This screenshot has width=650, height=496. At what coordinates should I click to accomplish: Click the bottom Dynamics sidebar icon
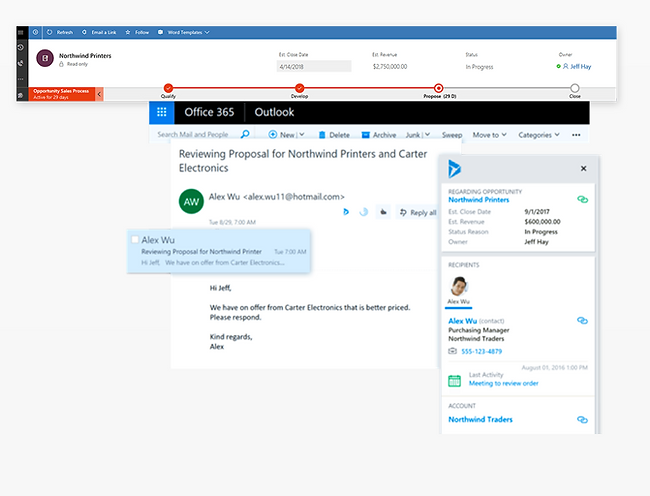pyautogui.click(x=20, y=95)
